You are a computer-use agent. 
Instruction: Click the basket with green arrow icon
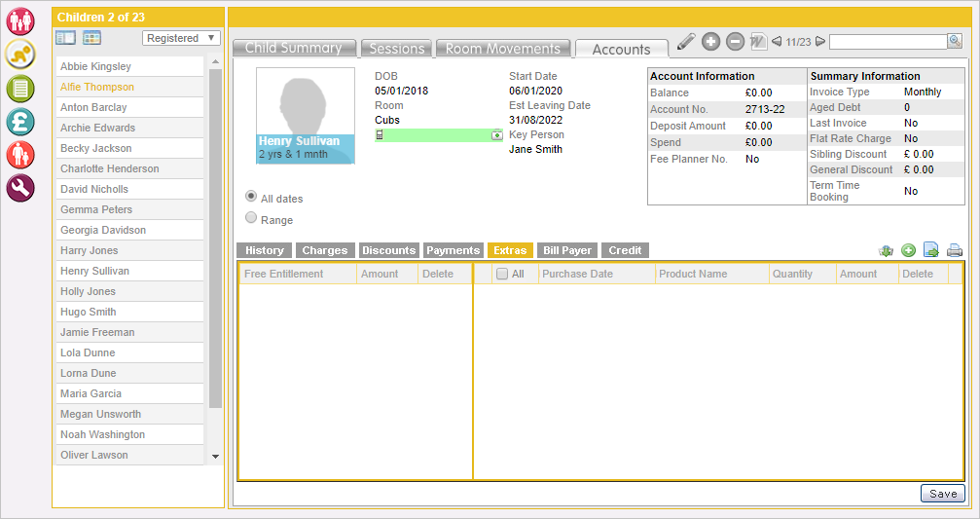point(886,250)
